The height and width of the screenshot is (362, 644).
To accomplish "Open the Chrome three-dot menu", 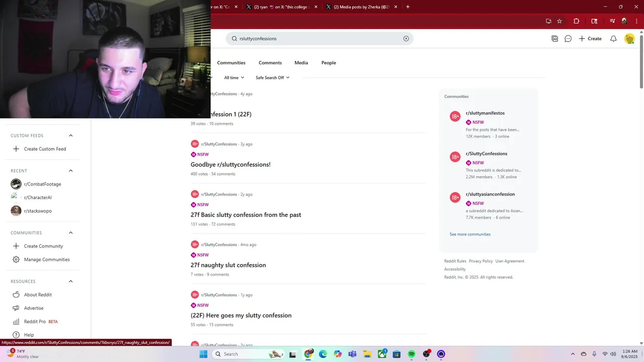I will click(636, 21).
